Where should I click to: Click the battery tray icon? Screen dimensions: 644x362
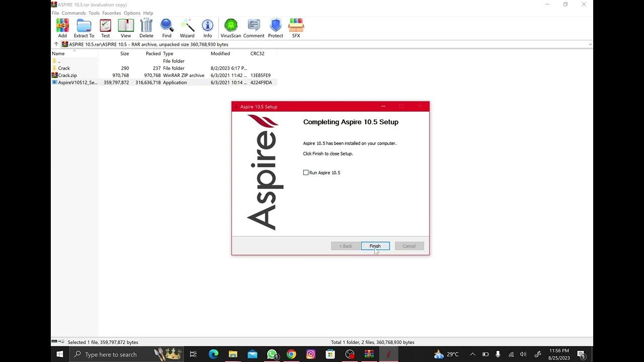click(486, 354)
